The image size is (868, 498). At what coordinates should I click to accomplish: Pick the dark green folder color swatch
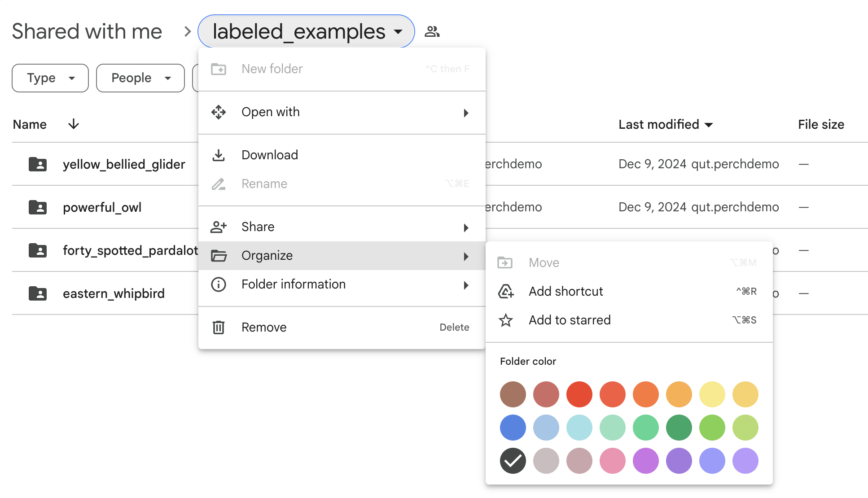(x=679, y=428)
